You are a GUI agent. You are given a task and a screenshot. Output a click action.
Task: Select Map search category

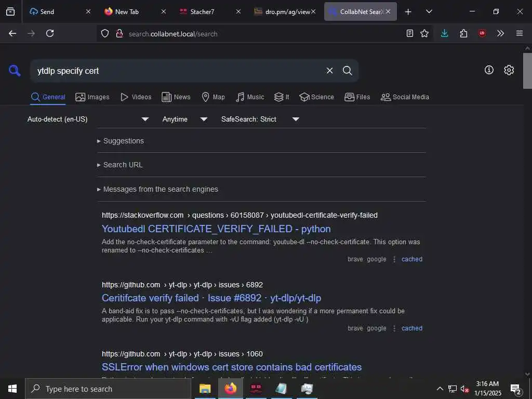pyautogui.click(x=213, y=97)
